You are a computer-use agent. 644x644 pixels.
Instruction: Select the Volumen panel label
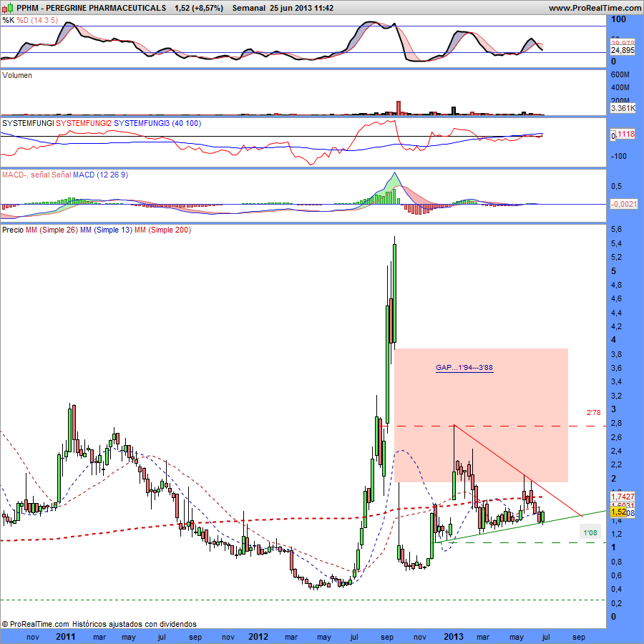[17, 75]
